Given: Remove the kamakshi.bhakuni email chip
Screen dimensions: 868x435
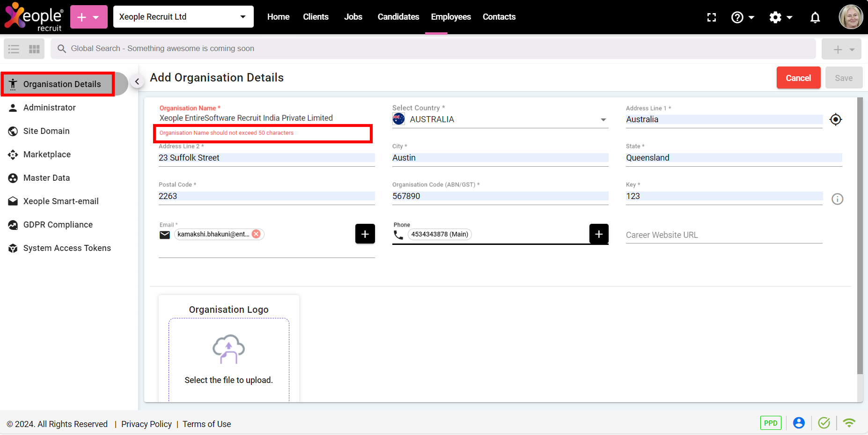Looking at the screenshot, I should click(256, 234).
